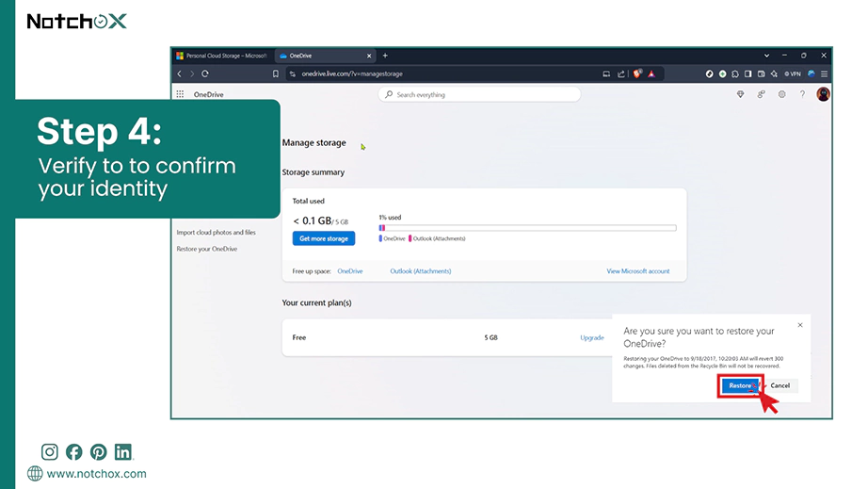
Task: Free up space OneDrive link
Action: point(350,270)
